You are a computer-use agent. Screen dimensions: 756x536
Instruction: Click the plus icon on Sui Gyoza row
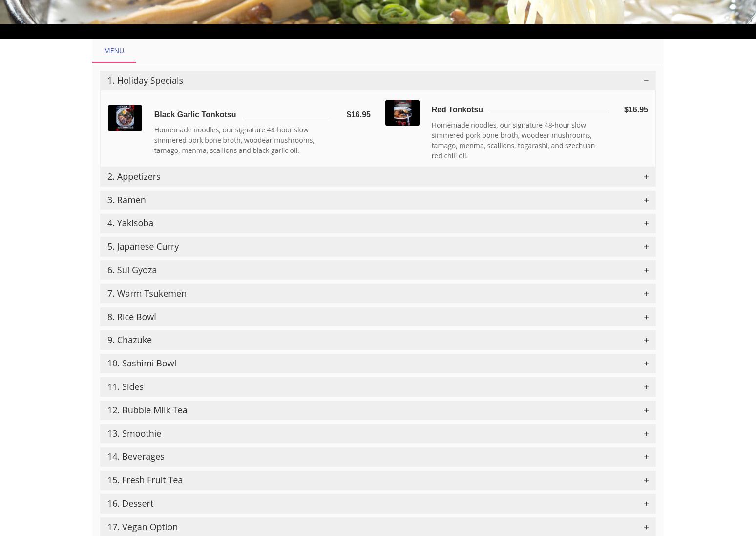point(646,270)
